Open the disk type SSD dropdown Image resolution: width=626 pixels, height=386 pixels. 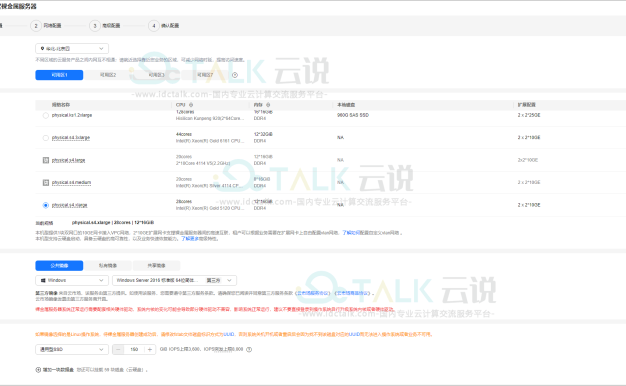pos(72,349)
